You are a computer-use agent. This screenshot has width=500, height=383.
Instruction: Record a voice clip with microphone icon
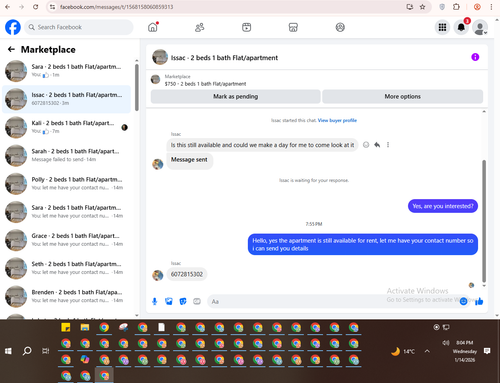155,301
